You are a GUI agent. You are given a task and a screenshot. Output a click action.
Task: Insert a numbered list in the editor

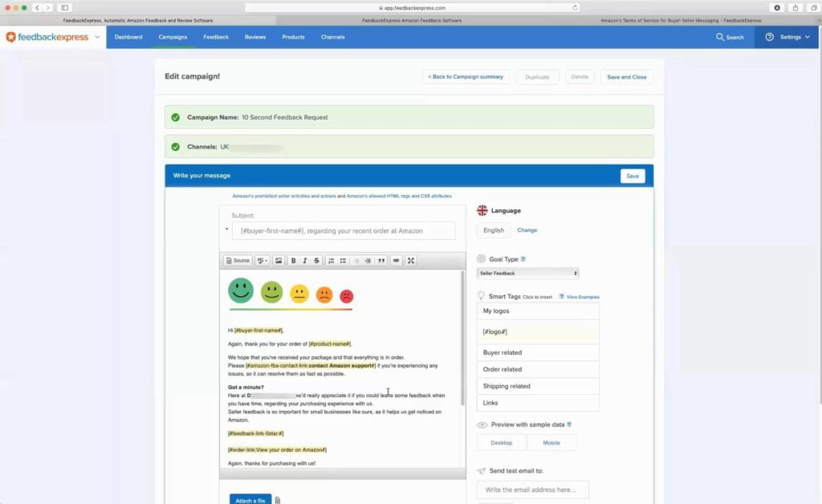(x=331, y=260)
